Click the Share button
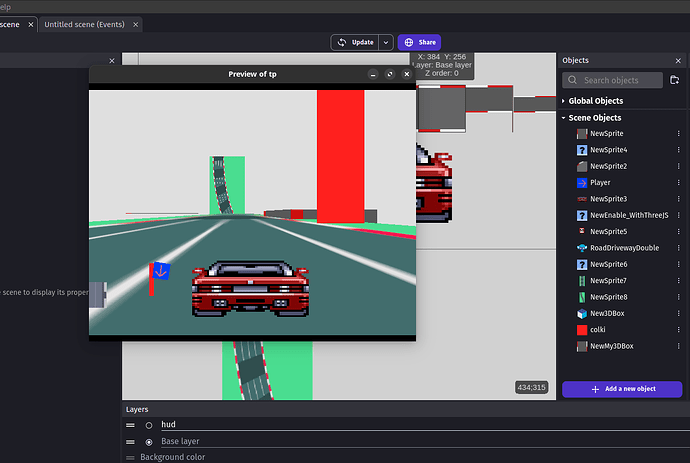The image size is (690, 463). (419, 43)
